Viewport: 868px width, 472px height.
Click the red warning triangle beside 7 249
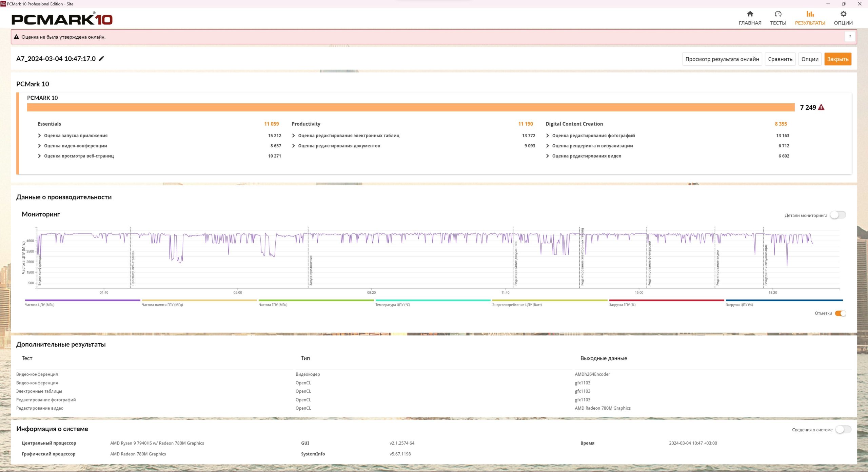coord(821,107)
